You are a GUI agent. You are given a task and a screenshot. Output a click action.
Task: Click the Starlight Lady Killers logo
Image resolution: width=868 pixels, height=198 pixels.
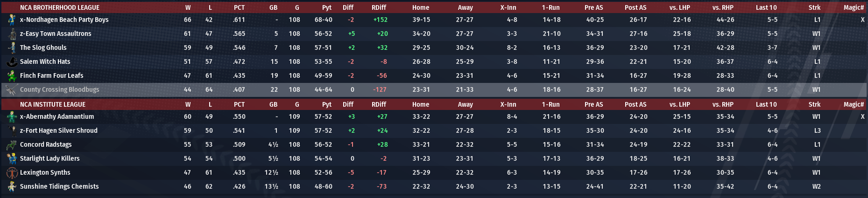coord(12,158)
